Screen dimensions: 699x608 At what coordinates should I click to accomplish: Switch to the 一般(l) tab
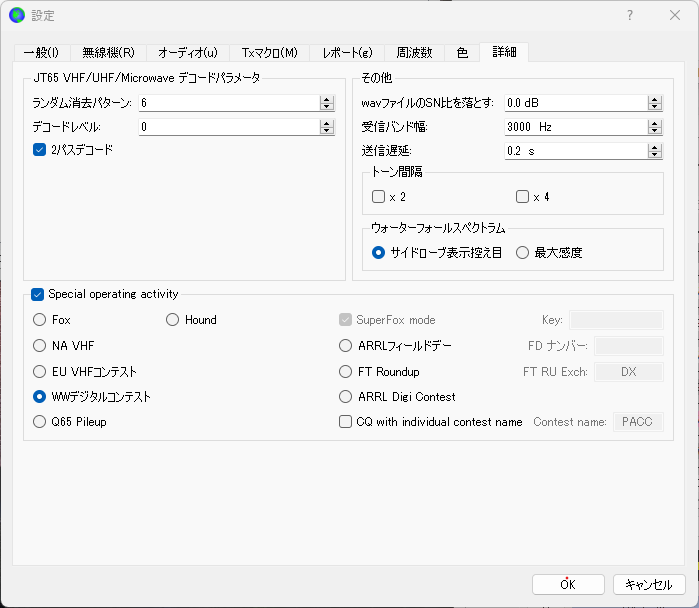41,53
